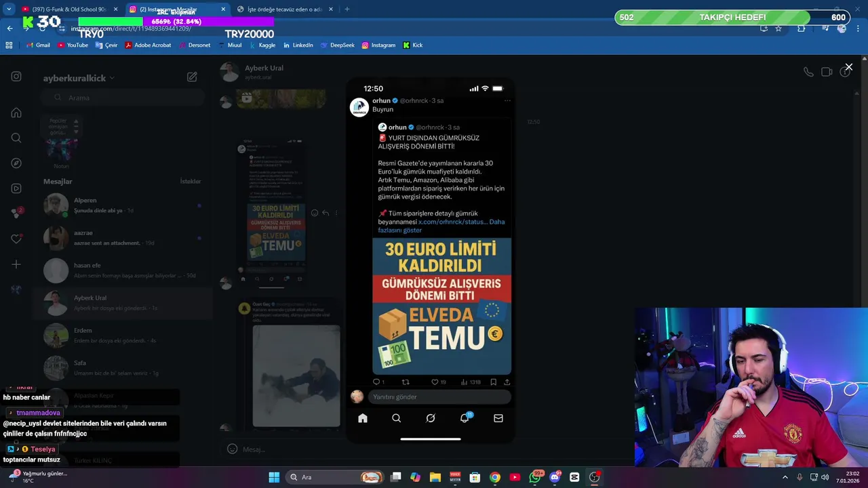
Task: Click the Instagram logo at sidebar top
Action: click(x=16, y=77)
